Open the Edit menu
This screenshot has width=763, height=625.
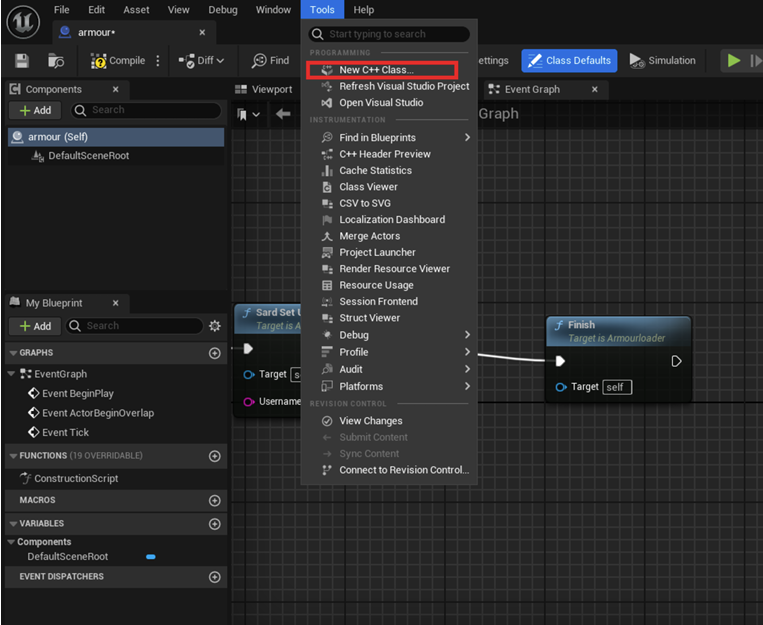[x=96, y=10]
